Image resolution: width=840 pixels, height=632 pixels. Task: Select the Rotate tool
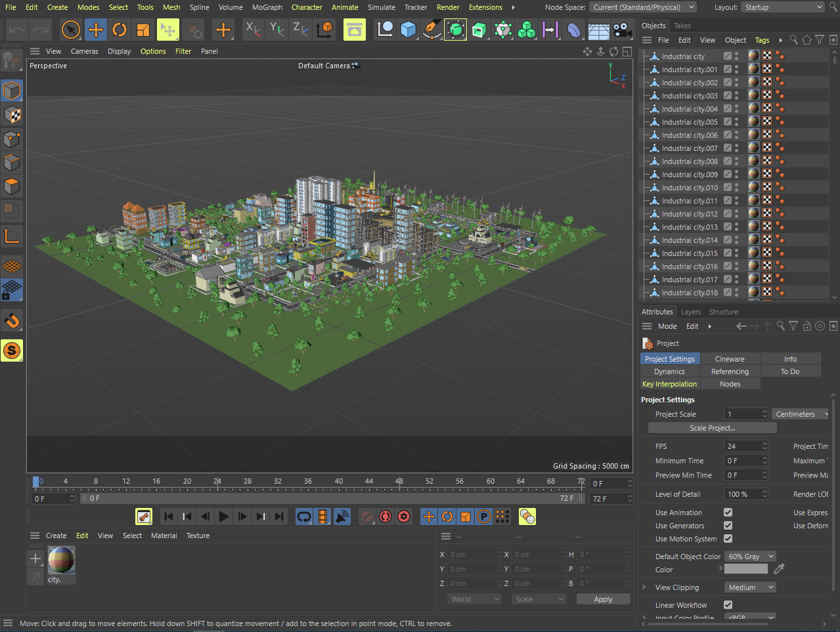120,30
